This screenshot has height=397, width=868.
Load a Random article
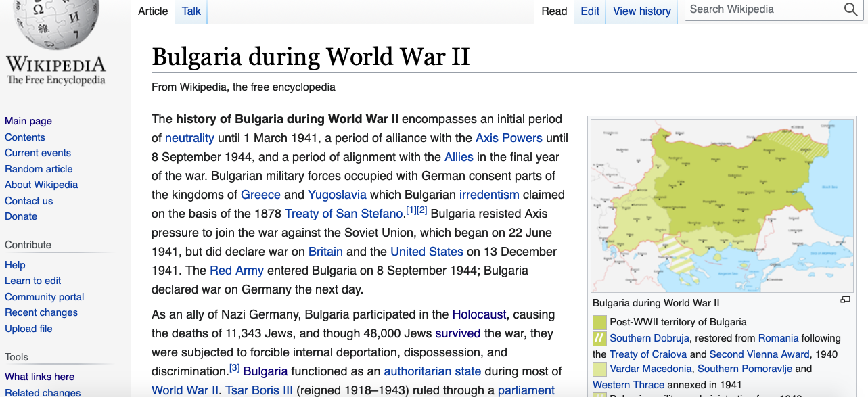pyautogui.click(x=39, y=169)
